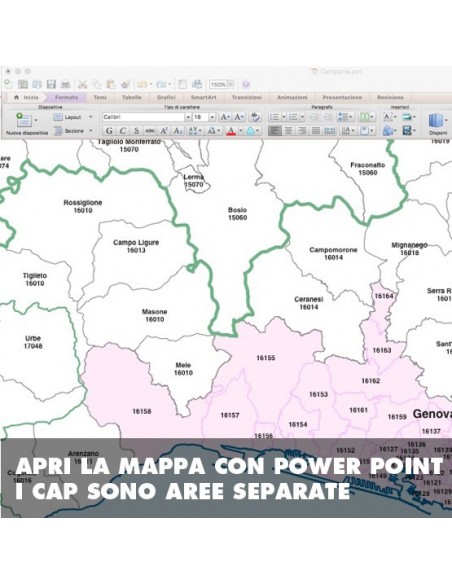Click the bulleted list icon

click(x=274, y=117)
